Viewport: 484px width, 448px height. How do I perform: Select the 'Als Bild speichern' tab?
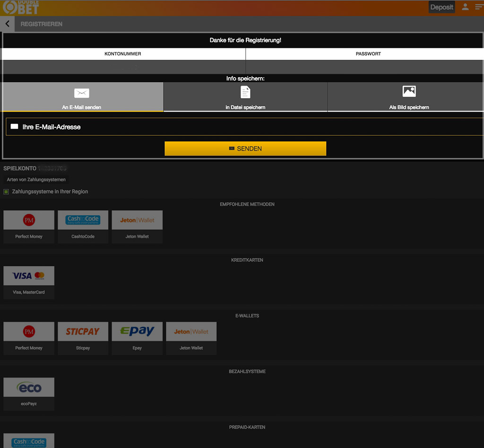tap(406, 97)
